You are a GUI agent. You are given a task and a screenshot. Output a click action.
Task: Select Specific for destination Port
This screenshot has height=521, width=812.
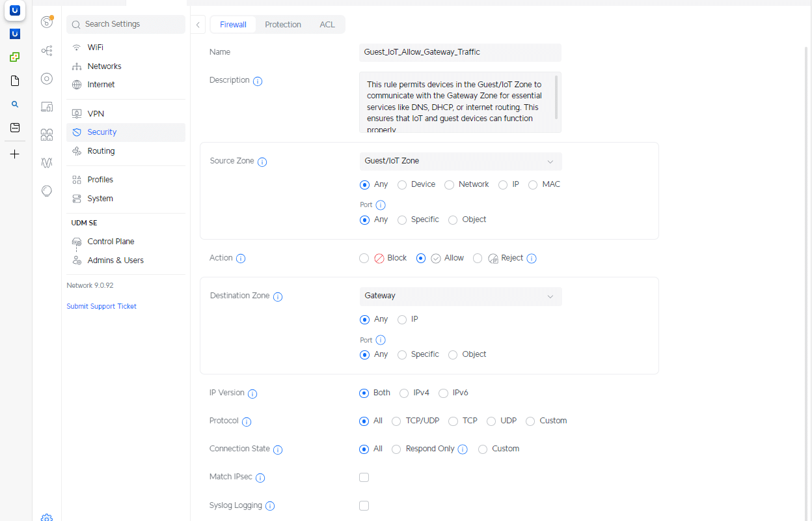coord(402,355)
